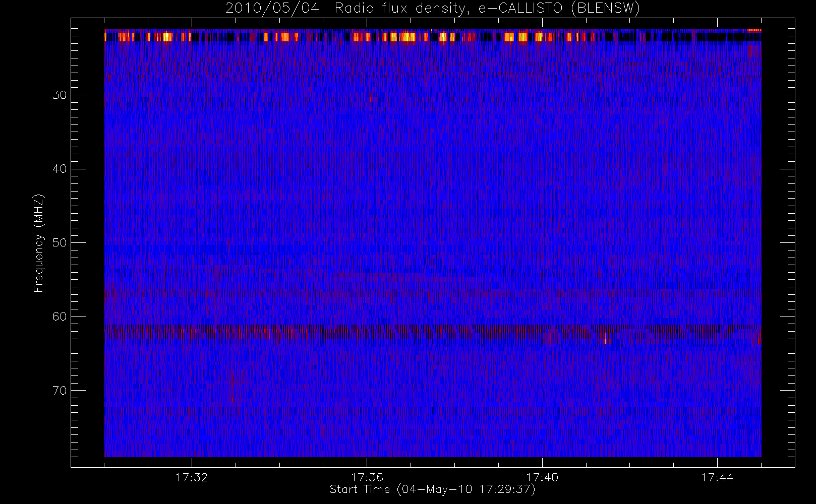This screenshot has height=504, width=816.
Task: Click the 'Frequency (MHZ)' axis label
Action: pos(38,243)
